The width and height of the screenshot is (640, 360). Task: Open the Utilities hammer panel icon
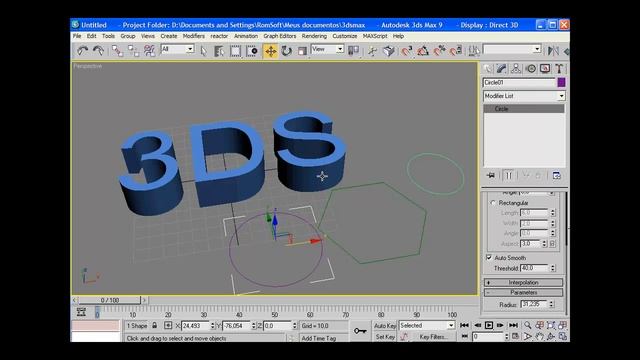[559, 69]
